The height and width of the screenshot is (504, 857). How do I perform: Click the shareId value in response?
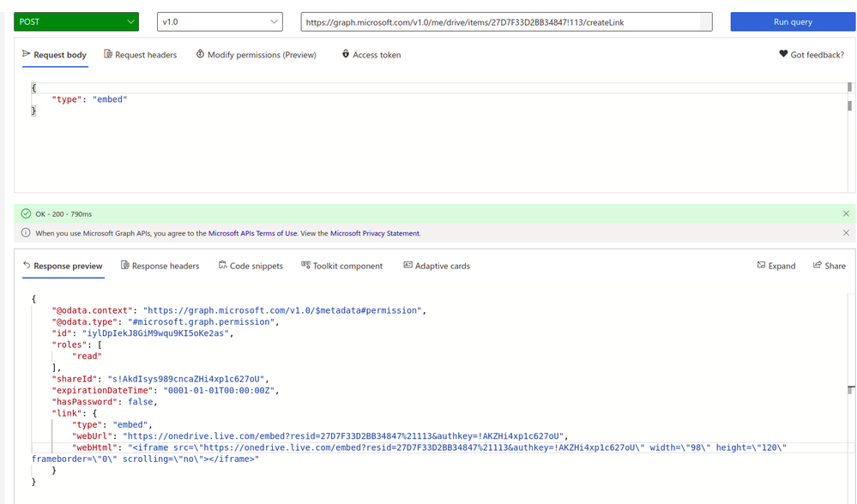(x=186, y=379)
